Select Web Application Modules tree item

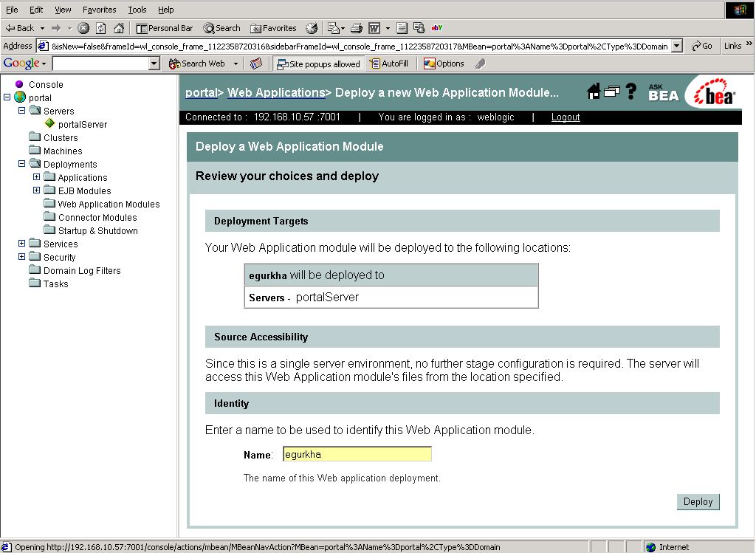109,205
